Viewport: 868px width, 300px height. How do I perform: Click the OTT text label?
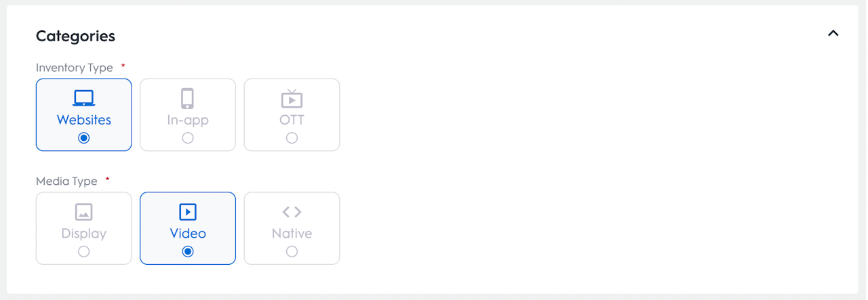pos(292,121)
